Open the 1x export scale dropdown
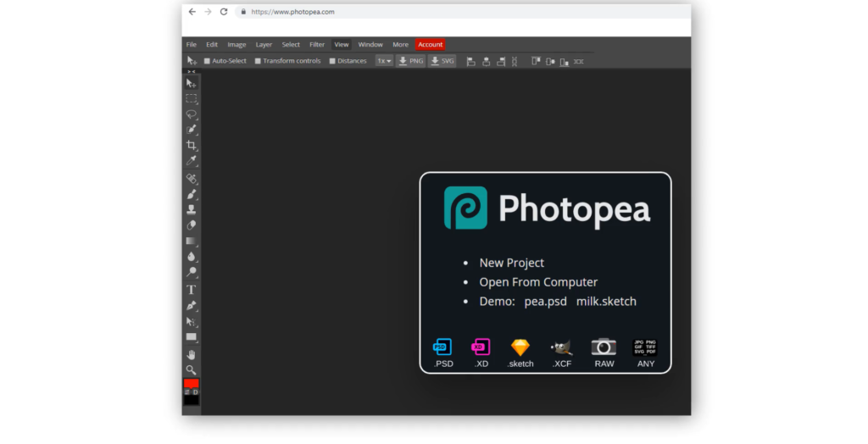Screen dimensions: 868x444 click(384, 61)
